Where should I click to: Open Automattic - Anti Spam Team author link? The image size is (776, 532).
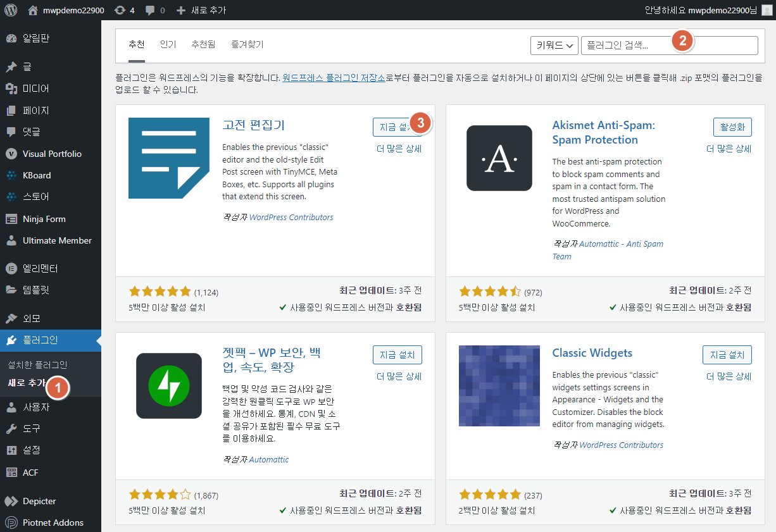(608, 250)
